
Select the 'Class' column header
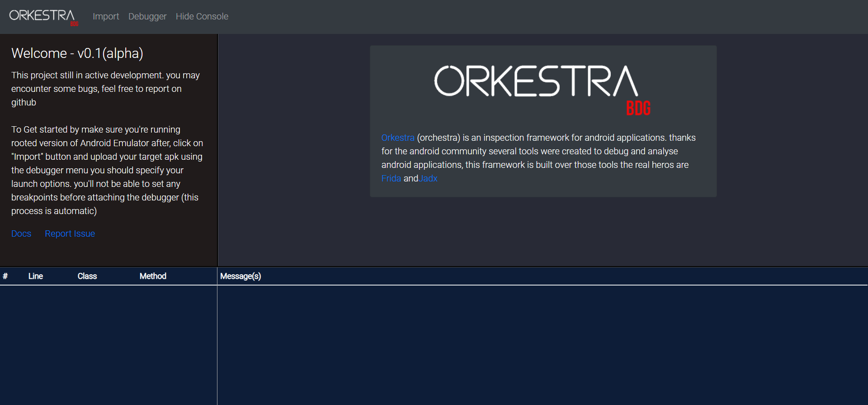[x=87, y=276]
